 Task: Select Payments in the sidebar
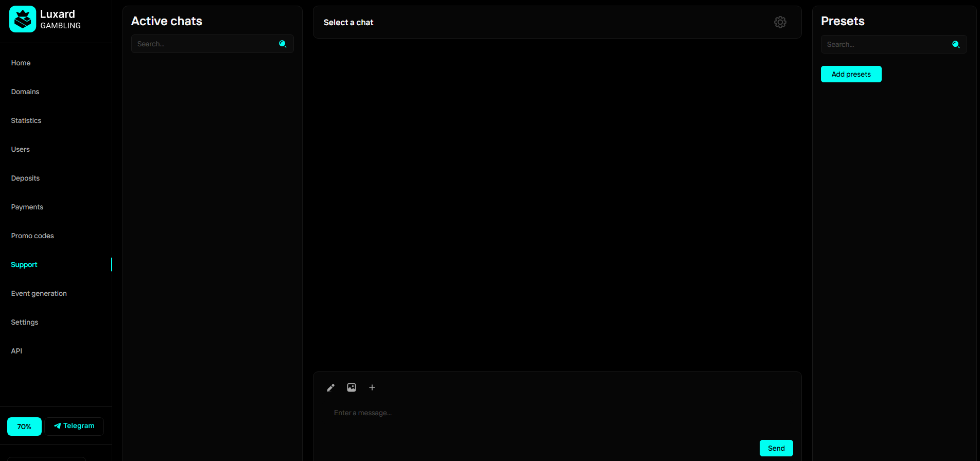pos(27,207)
